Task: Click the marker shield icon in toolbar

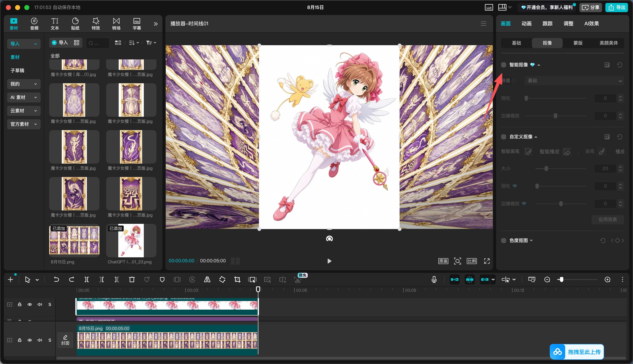Action: [162, 279]
